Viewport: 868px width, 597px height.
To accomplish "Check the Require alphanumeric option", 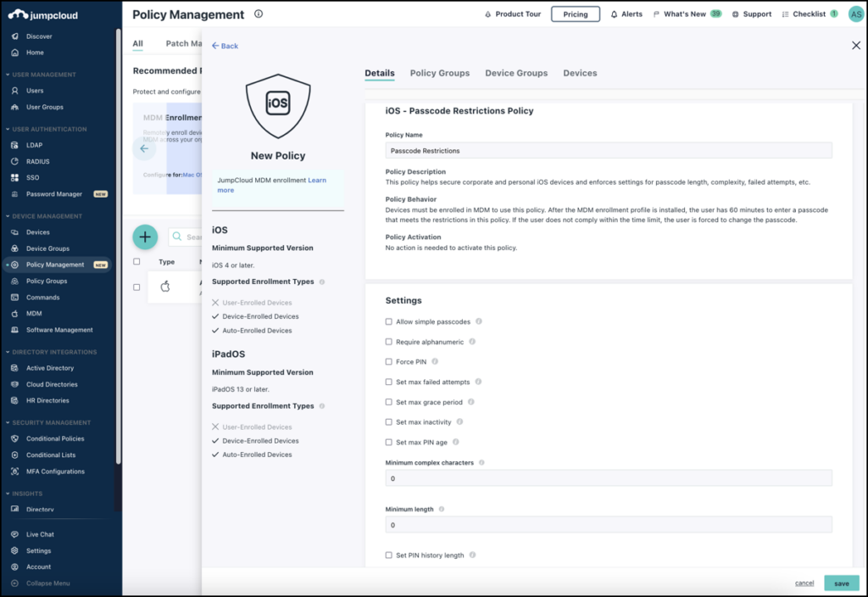I will tap(389, 342).
